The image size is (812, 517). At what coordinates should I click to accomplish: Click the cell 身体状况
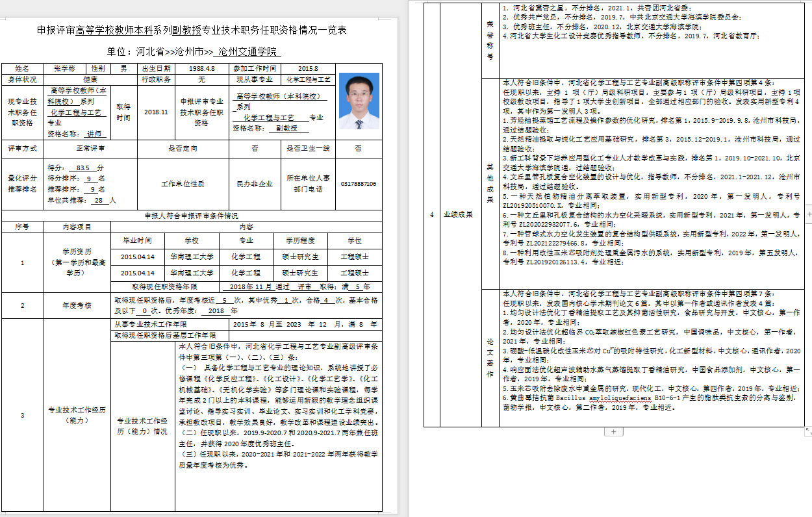pyautogui.click(x=22, y=79)
